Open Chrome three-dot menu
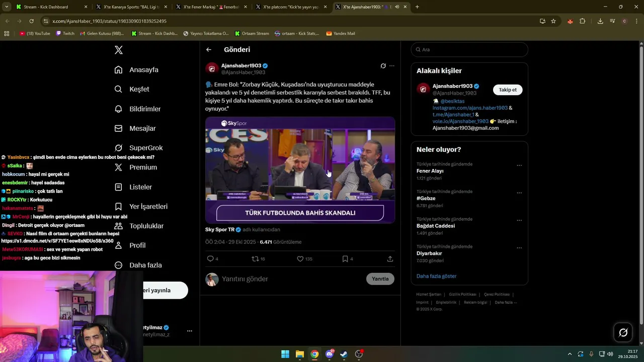Viewport: 644px width, 362px height. (x=637, y=21)
